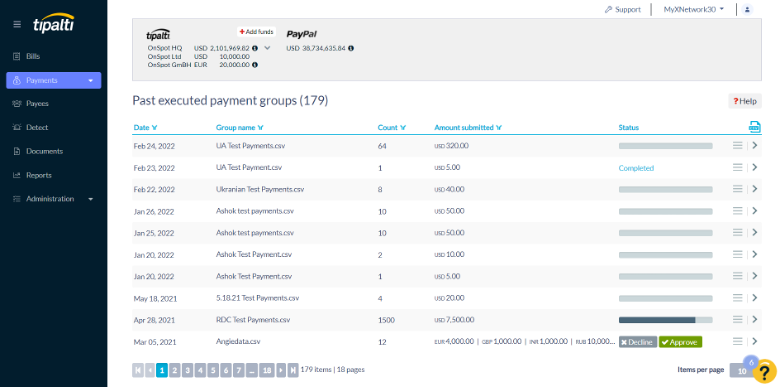Image resolution: width=780 pixels, height=390 pixels.
Task: Open user profile icon
Action: pos(747,9)
